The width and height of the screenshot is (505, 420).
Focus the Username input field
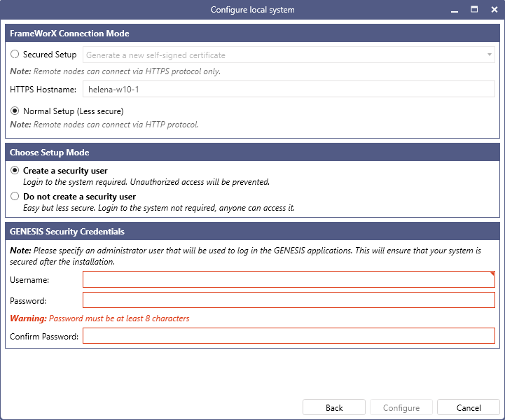[x=289, y=279]
